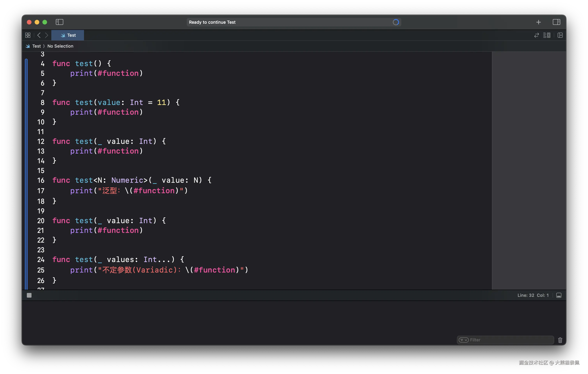Click the plus Library button
This screenshot has height=374, width=588.
[x=538, y=22]
